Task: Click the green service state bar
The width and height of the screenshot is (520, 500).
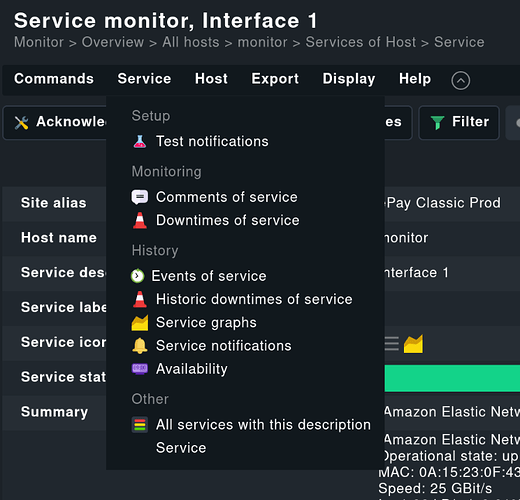Action: (x=452, y=378)
